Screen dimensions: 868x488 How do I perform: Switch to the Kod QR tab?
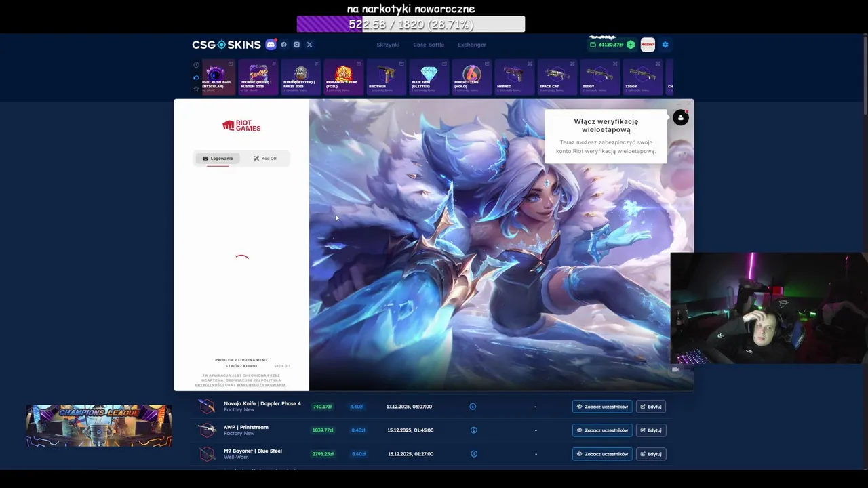pyautogui.click(x=265, y=159)
